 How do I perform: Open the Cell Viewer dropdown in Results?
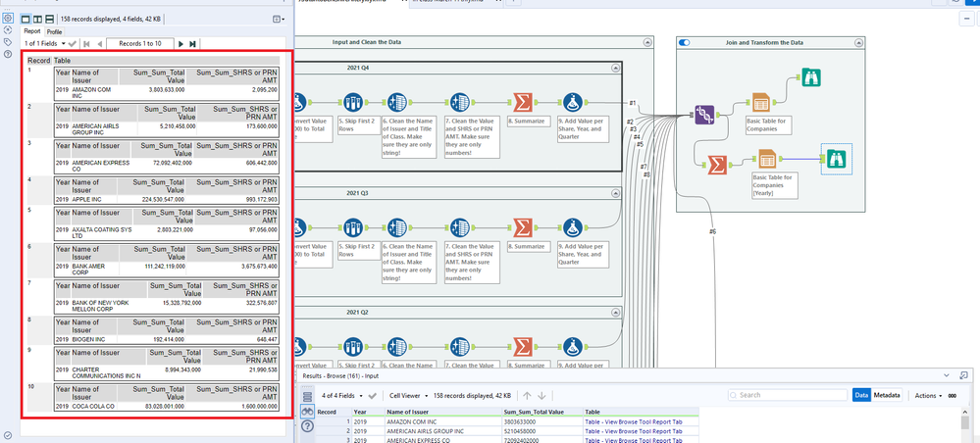(412, 395)
